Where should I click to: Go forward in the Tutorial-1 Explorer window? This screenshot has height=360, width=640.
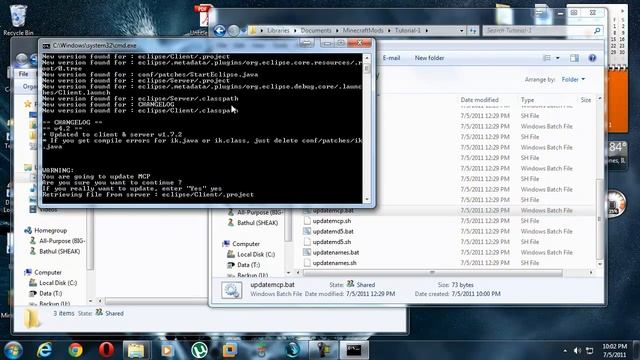(x=233, y=31)
